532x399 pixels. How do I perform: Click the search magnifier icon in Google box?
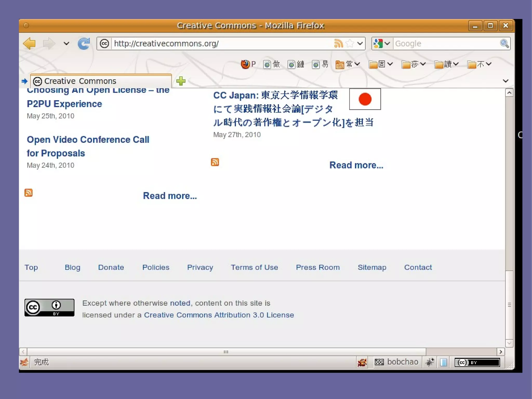click(x=504, y=43)
